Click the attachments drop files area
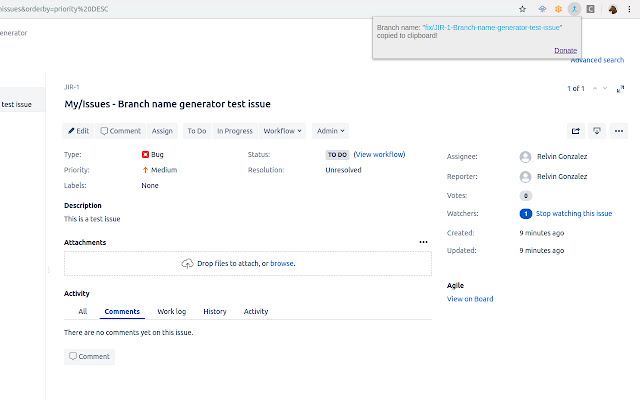This screenshot has height=400, width=640. click(247, 263)
